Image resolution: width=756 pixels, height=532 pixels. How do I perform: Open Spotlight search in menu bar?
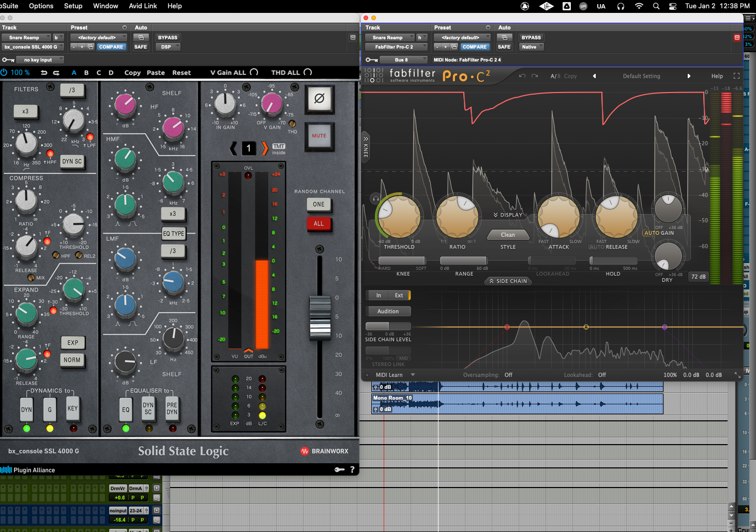pos(656,6)
